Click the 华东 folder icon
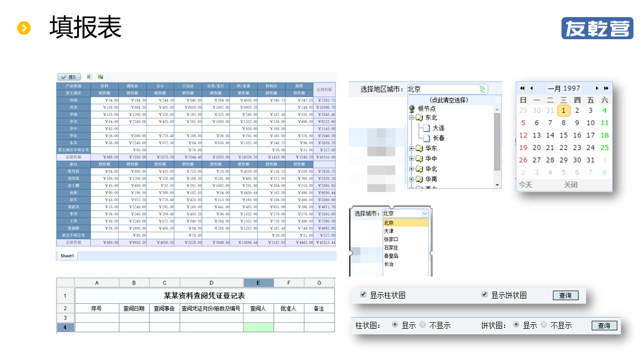The width and height of the screenshot is (644, 362). pos(420,148)
